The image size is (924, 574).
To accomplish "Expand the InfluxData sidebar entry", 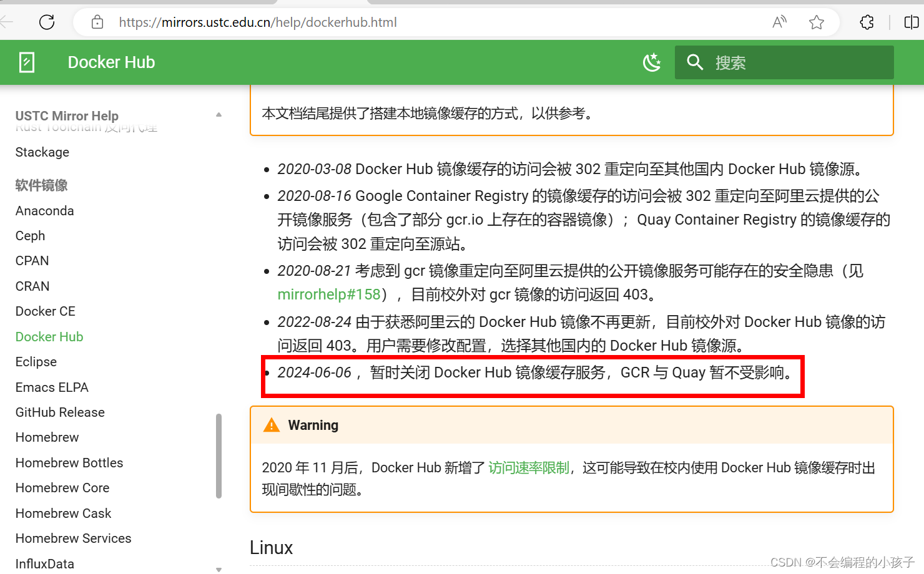I will click(219, 568).
